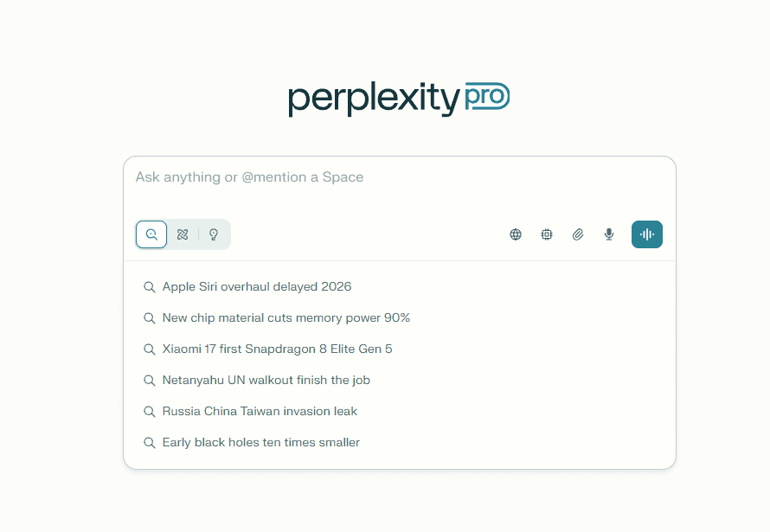Screen dimensions: 770x532
Task: Select "New chip material cuts memory power 90%"
Action: pyautogui.click(x=286, y=317)
